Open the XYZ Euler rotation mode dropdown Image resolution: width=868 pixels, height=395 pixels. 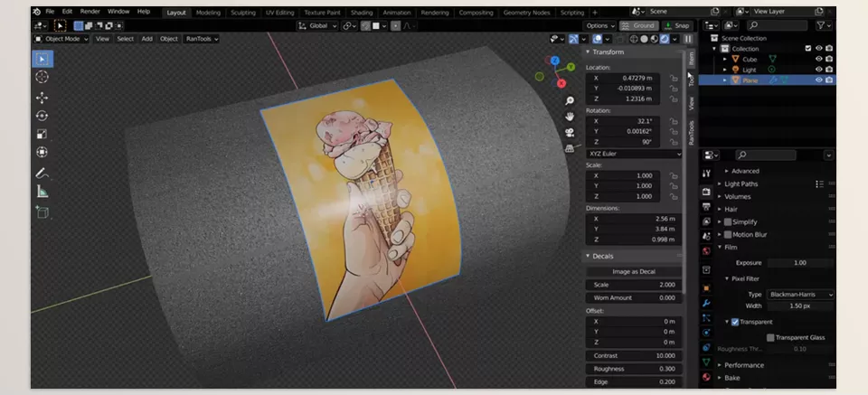tap(633, 155)
